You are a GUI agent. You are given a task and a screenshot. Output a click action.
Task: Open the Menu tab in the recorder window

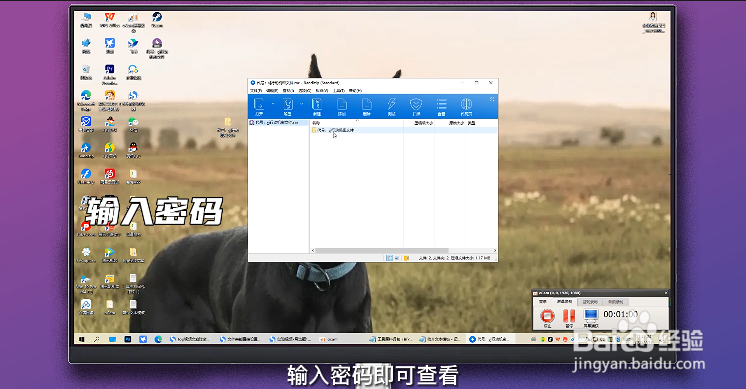[x=543, y=301]
